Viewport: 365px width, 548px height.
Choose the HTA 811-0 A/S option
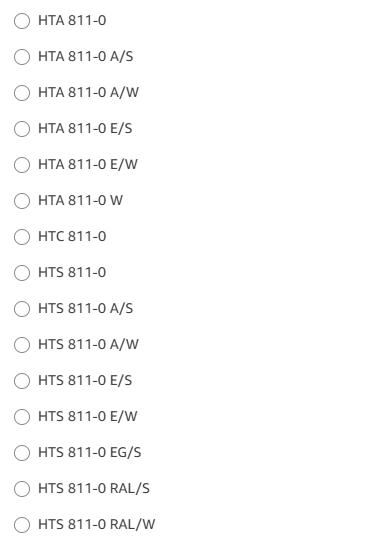pyautogui.click(x=22, y=57)
